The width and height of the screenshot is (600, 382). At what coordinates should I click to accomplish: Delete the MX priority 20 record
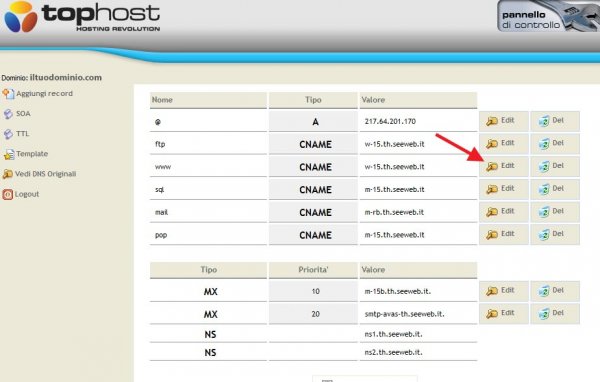tap(554, 313)
